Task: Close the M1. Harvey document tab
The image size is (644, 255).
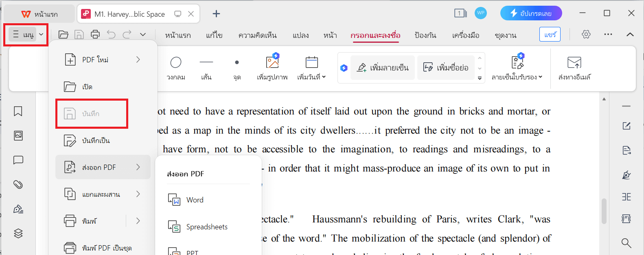Action: coord(191,14)
